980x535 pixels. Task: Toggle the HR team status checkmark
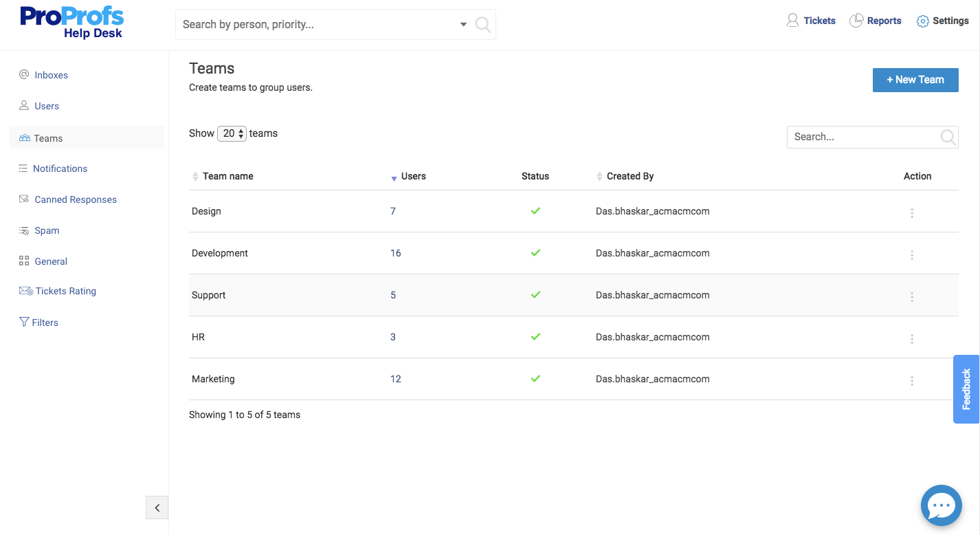click(x=535, y=337)
